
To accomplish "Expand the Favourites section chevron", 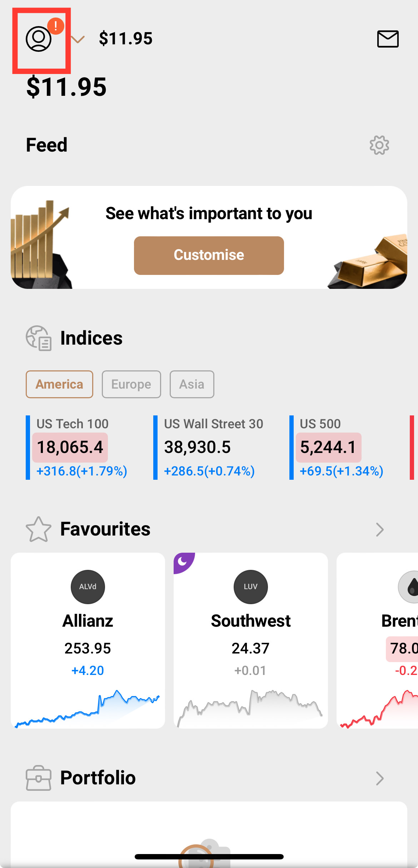I will click(379, 529).
